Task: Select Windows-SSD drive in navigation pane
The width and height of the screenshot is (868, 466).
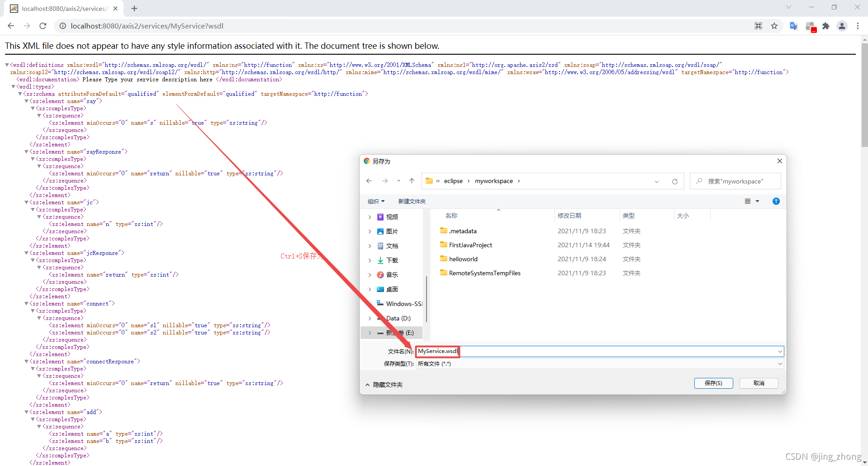Action: [x=400, y=304]
